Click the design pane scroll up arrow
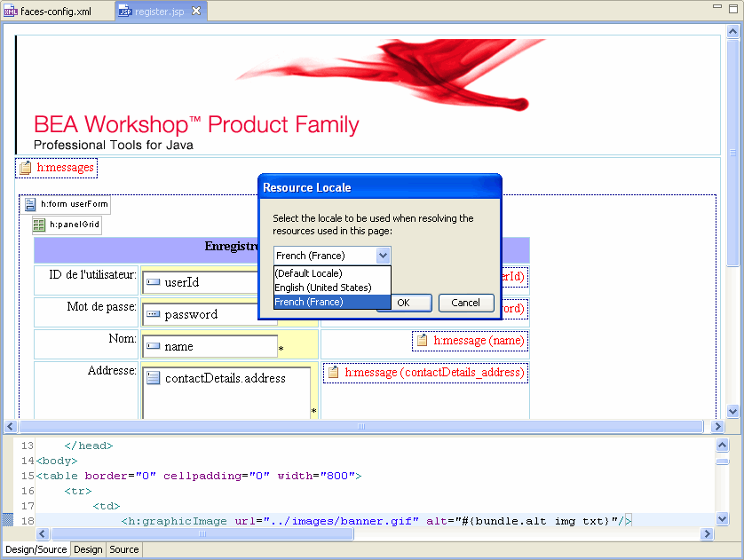 733,32
